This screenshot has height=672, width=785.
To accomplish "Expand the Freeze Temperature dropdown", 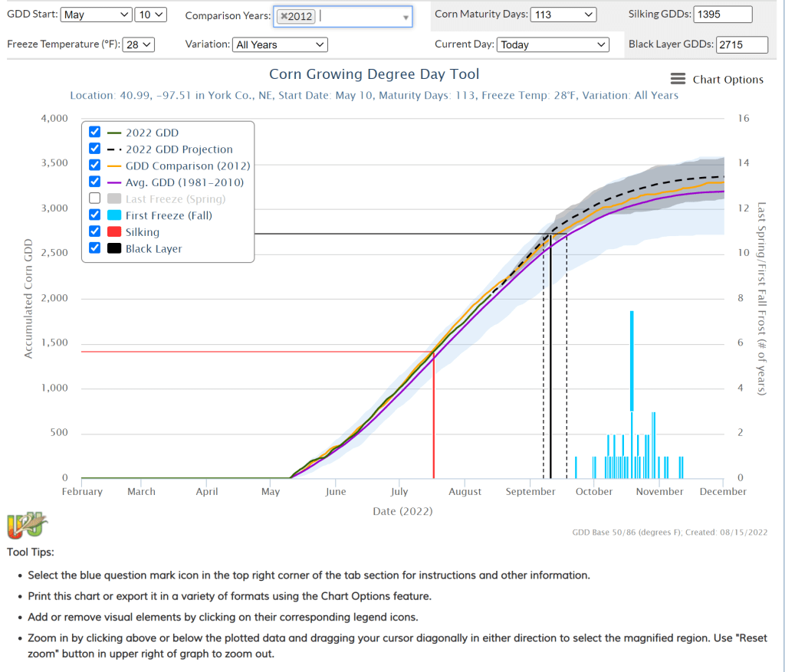I will pos(140,44).
